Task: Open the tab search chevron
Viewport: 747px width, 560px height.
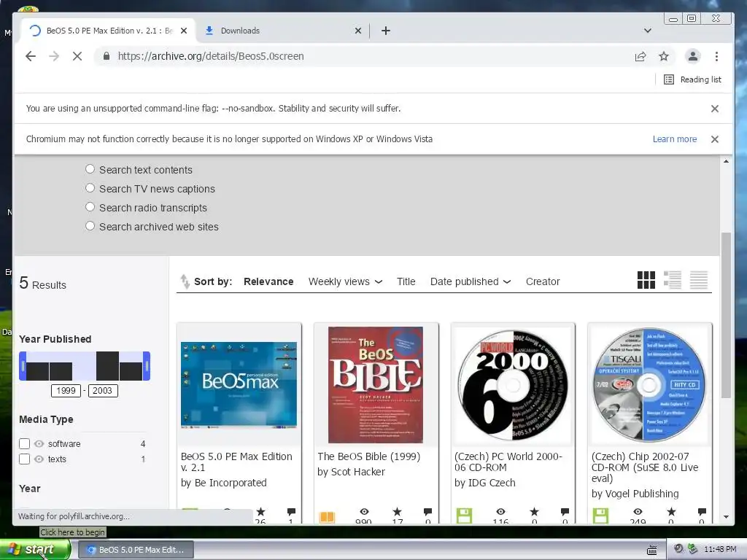Action: point(648,31)
